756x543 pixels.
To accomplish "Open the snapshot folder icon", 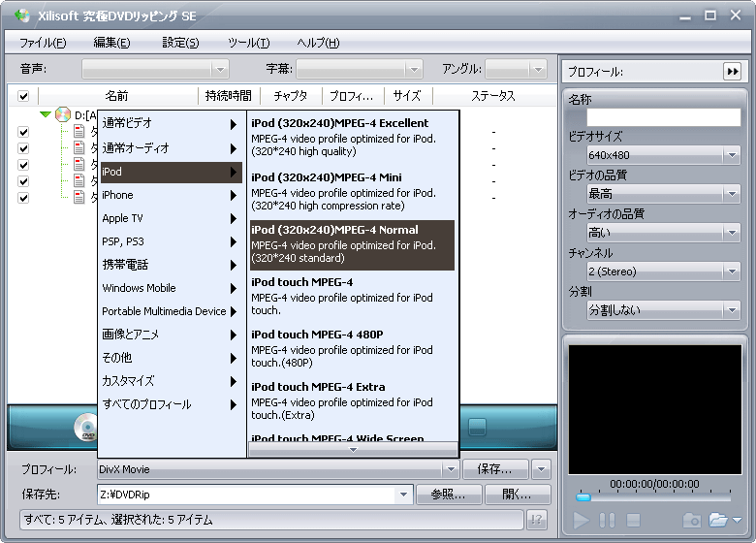I will coord(718,520).
